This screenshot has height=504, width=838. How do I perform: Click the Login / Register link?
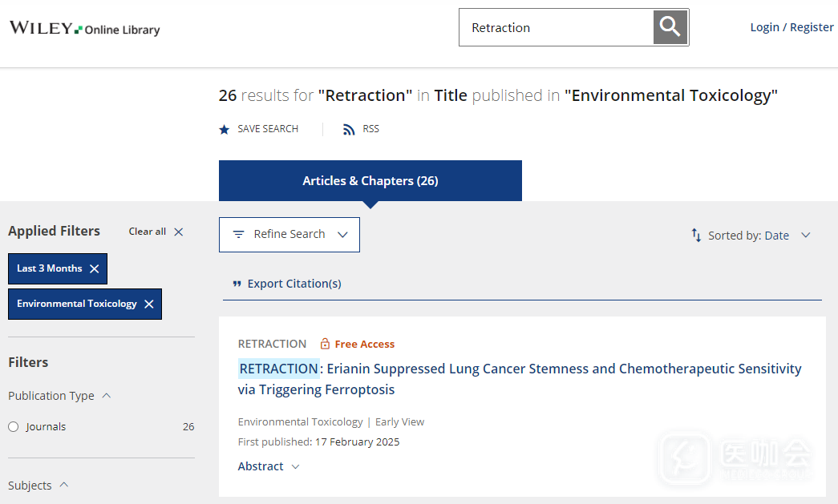click(791, 27)
